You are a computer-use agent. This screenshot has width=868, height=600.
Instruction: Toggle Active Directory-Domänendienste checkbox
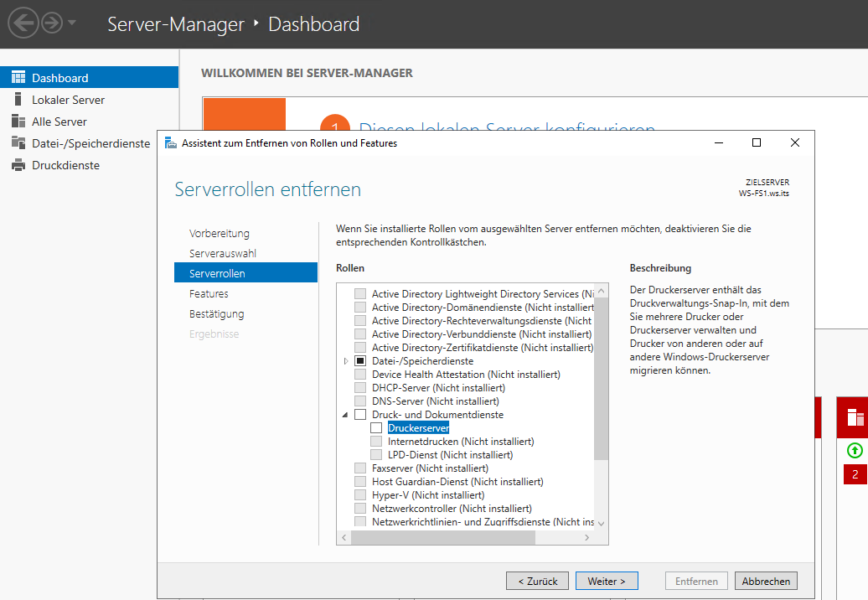coord(359,307)
